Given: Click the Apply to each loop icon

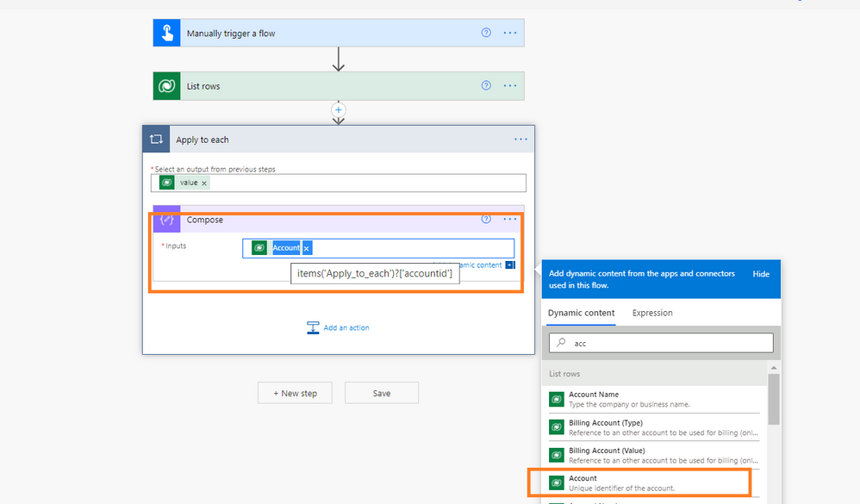Looking at the screenshot, I should [156, 140].
